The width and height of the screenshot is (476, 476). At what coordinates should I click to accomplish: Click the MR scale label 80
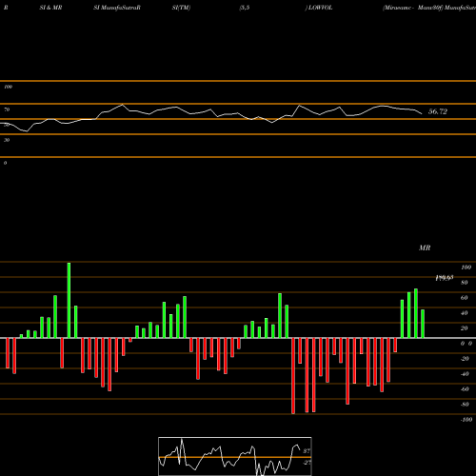click(465, 283)
